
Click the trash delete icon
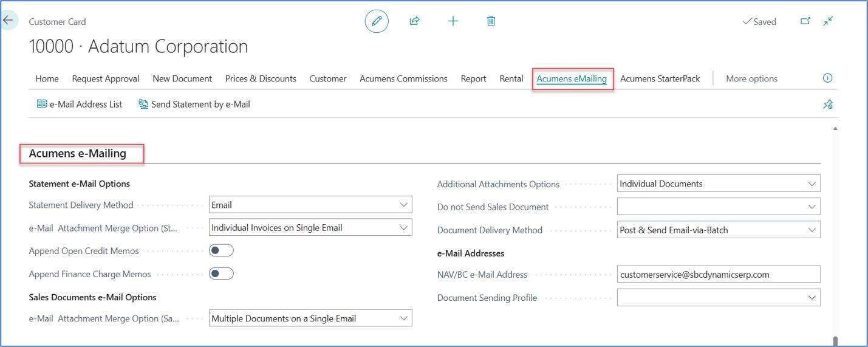click(491, 21)
